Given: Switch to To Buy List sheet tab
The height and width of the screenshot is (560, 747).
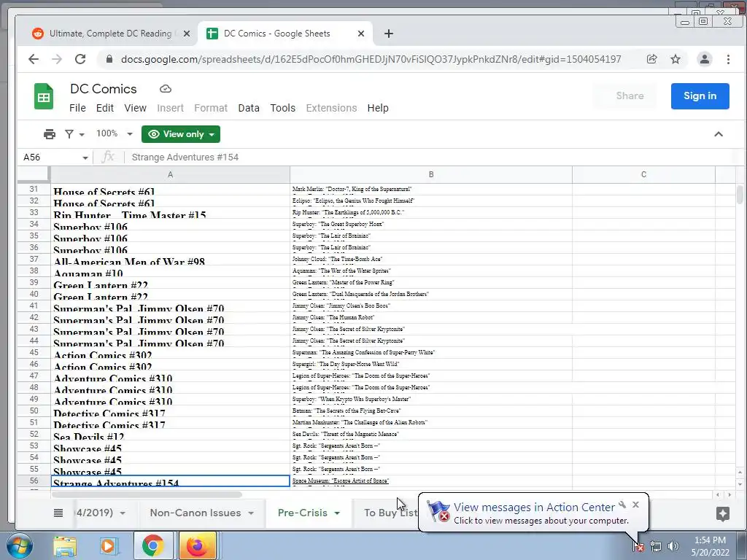Looking at the screenshot, I should 391,513.
